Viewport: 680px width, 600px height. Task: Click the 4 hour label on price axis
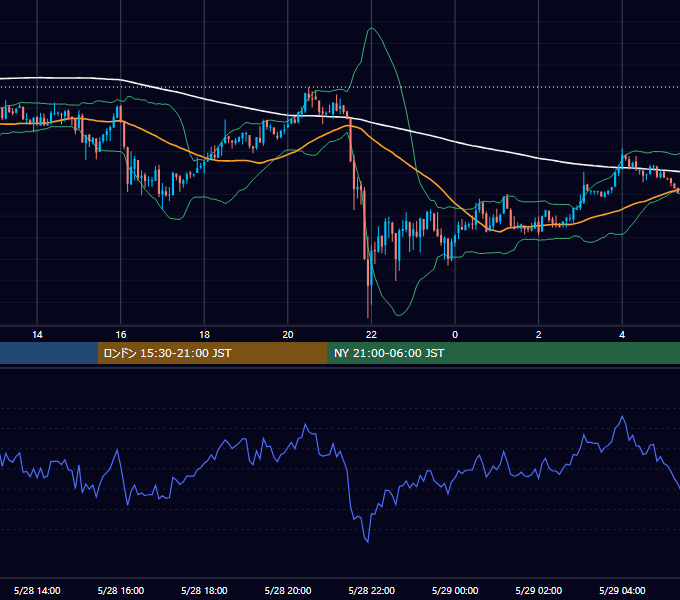pyautogui.click(x=622, y=335)
